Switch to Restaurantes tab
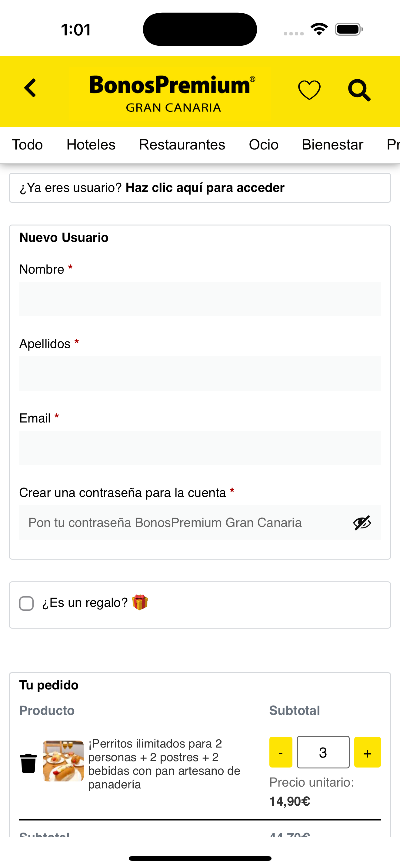Screen dimensions: 400x868 point(182,145)
